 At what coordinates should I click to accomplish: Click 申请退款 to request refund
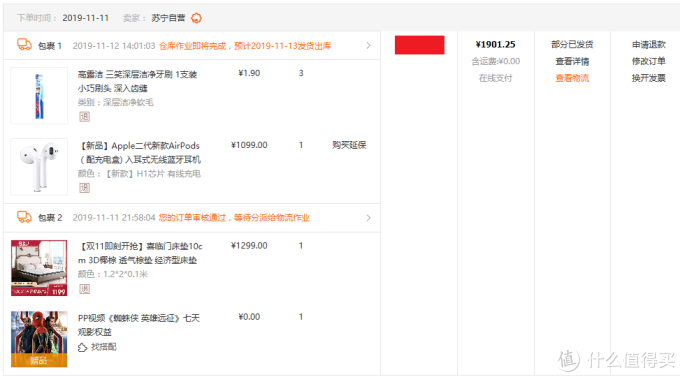[x=648, y=44]
